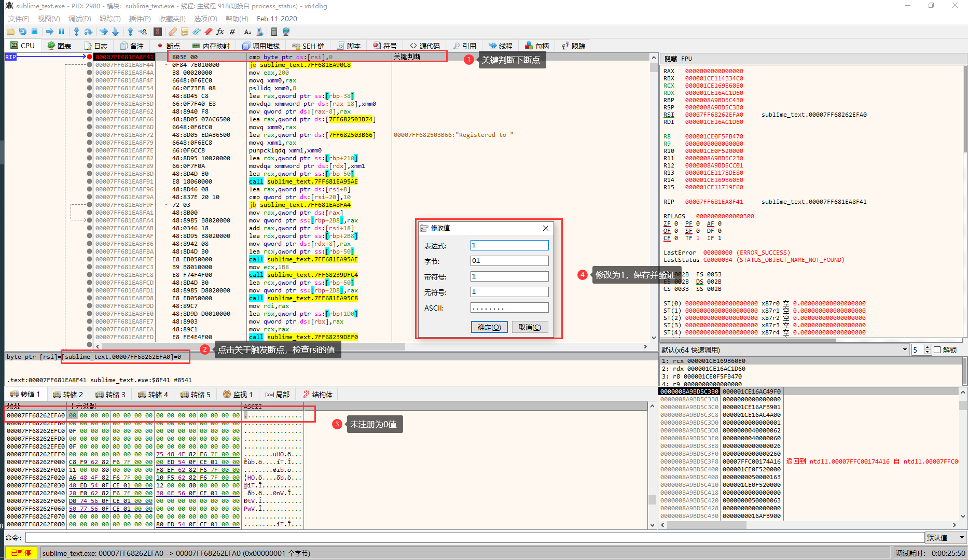Click the Step Over icon
968x560 pixels.
[88, 32]
